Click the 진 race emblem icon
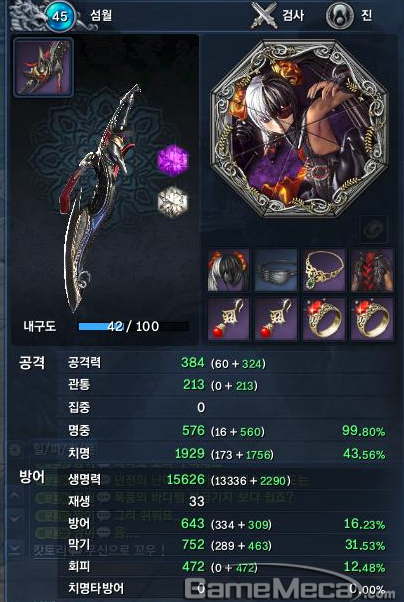 pos(339,16)
